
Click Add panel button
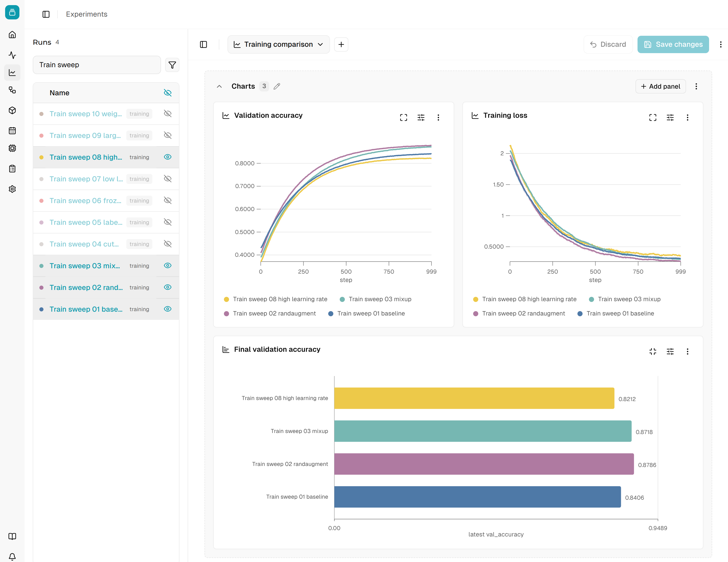pyautogui.click(x=660, y=86)
